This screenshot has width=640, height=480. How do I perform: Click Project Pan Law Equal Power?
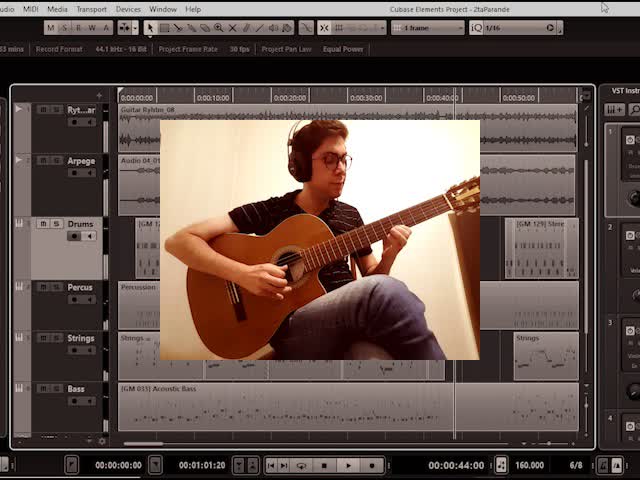click(343, 49)
